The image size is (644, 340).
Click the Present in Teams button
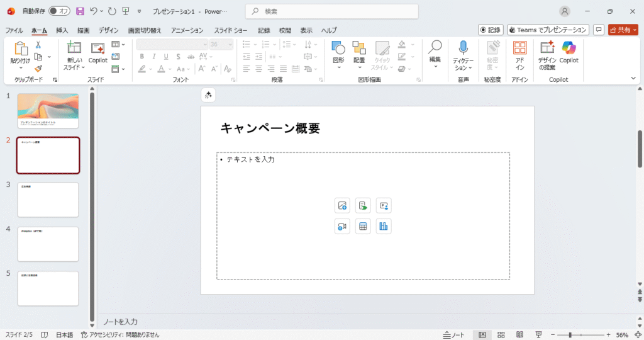pyautogui.click(x=548, y=30)
